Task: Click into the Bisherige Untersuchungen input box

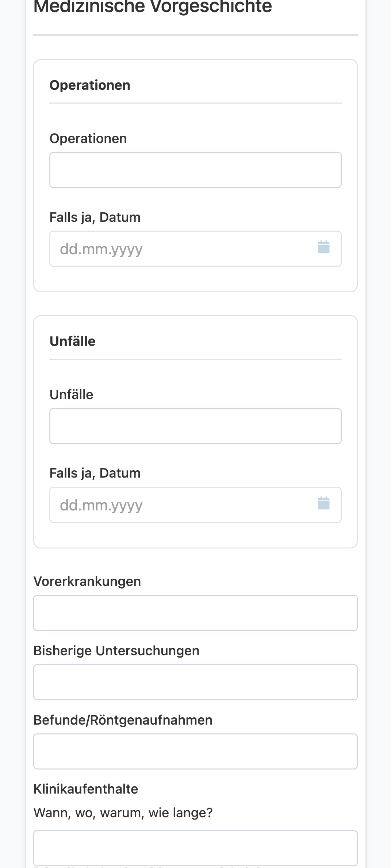Action: tap(195, 682)
